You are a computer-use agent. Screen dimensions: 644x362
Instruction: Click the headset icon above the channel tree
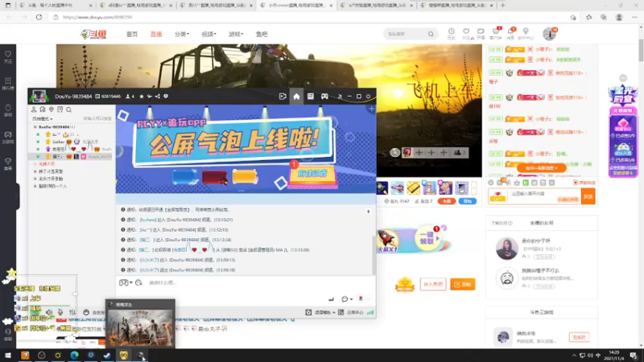43,109
